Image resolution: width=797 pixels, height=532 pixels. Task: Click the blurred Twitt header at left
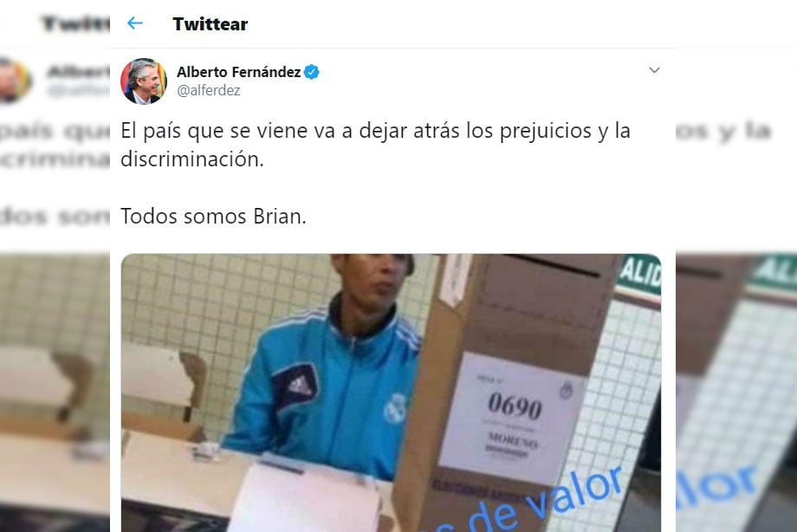tap(75, 23)
